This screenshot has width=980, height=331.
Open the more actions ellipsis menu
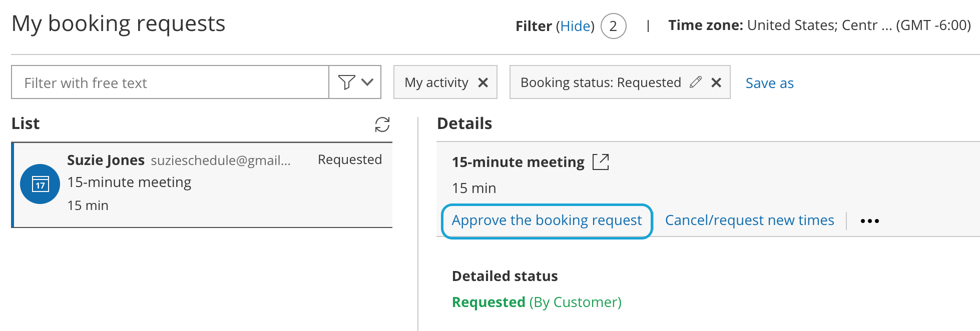(x=869, y=221)
